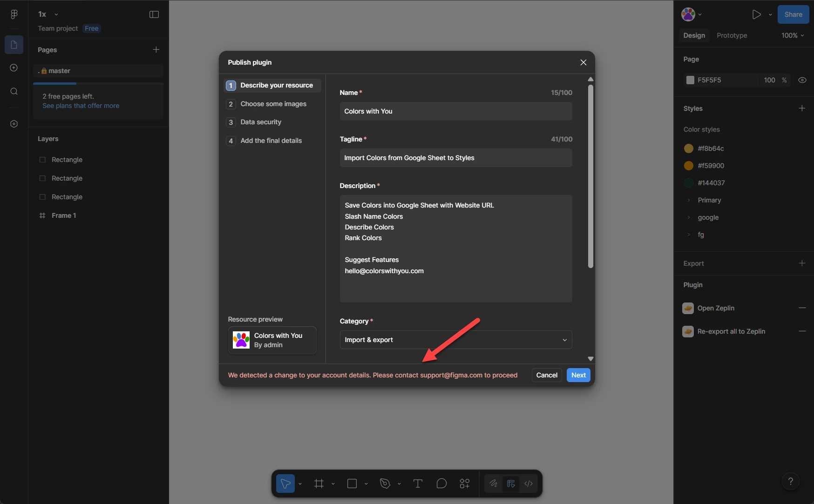
Task: Expand the Primary color style group
Action: click(x=689, y=200)
